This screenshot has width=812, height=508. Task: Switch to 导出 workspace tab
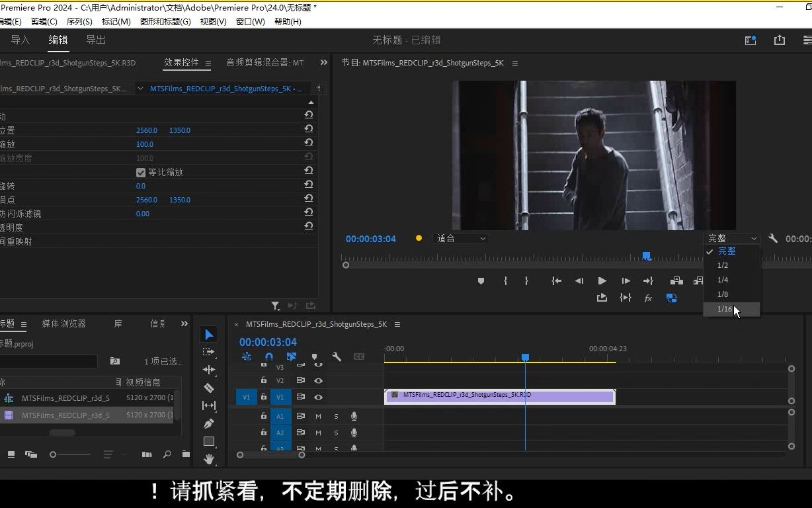(x=96, y=40)
